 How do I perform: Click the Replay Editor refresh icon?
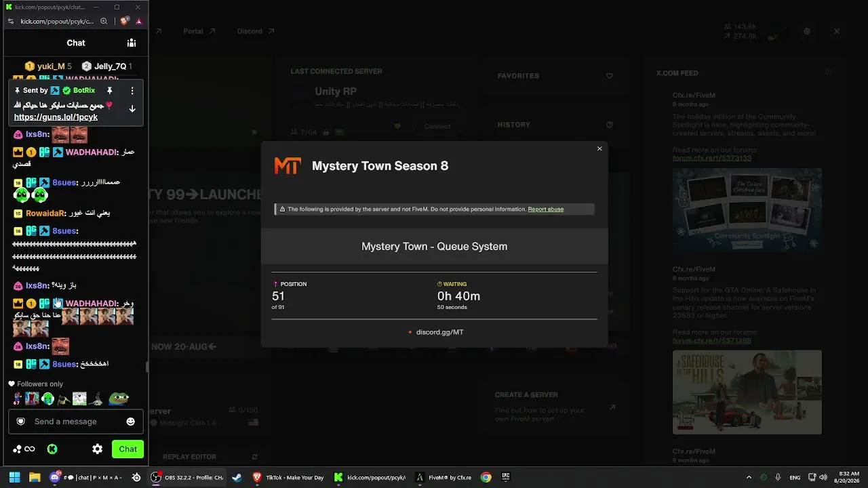pos(255,457)
